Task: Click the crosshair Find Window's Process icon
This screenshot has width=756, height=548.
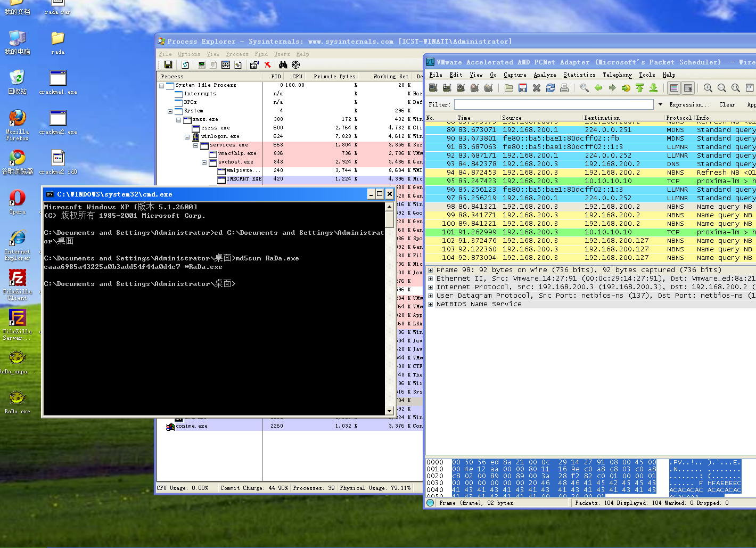Action: pos(296,65)
